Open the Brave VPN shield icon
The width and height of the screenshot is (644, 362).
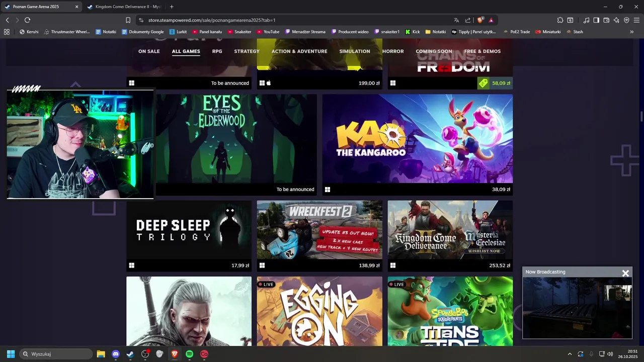pos(626,20)
